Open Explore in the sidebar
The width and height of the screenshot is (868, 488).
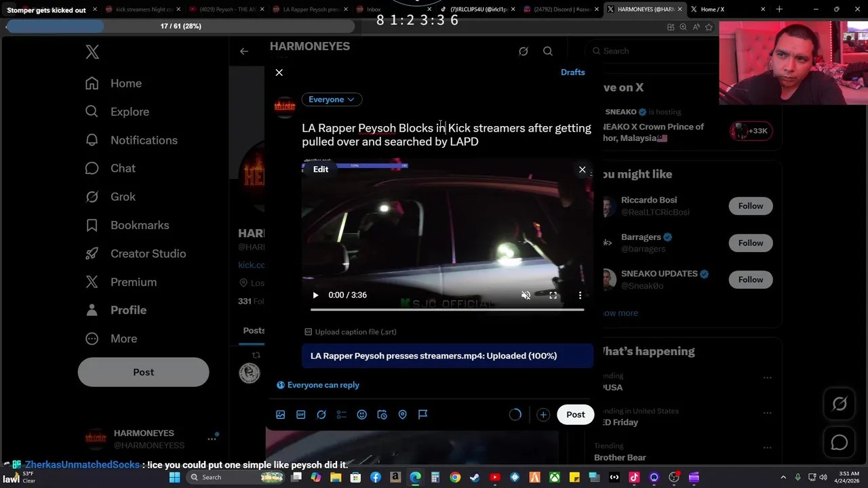[117, 112]
